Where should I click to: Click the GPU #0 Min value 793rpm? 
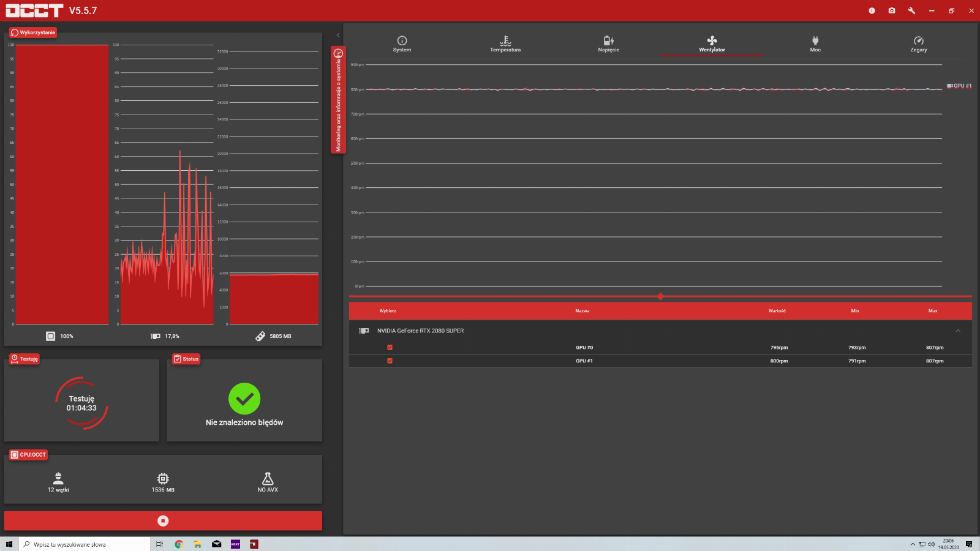(857, 347)
